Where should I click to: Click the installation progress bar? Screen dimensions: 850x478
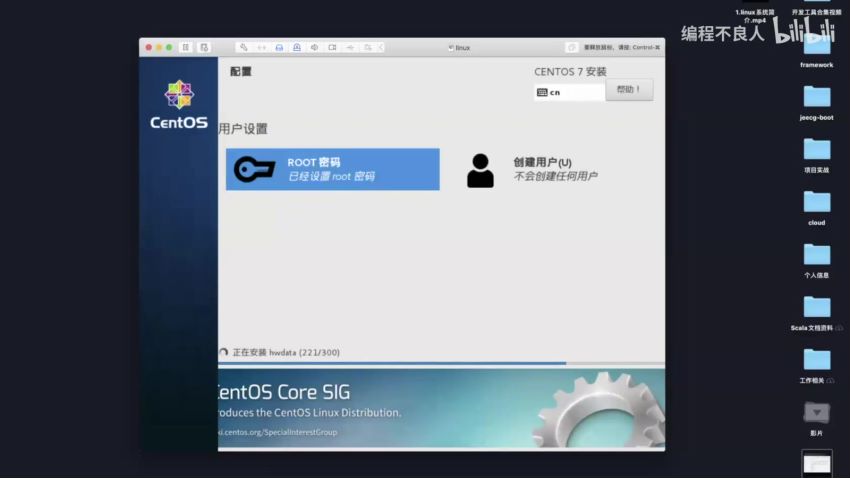tap(441, 363)
